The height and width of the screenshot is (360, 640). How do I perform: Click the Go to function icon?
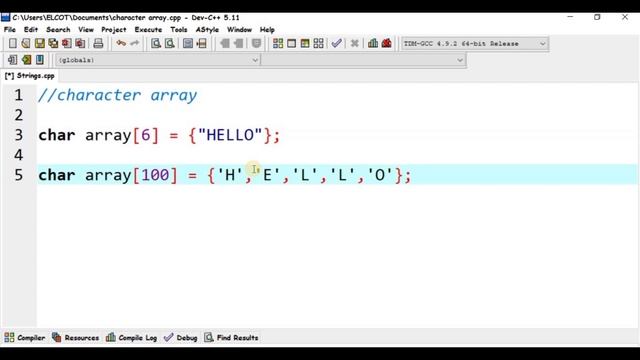coord(188,43)
